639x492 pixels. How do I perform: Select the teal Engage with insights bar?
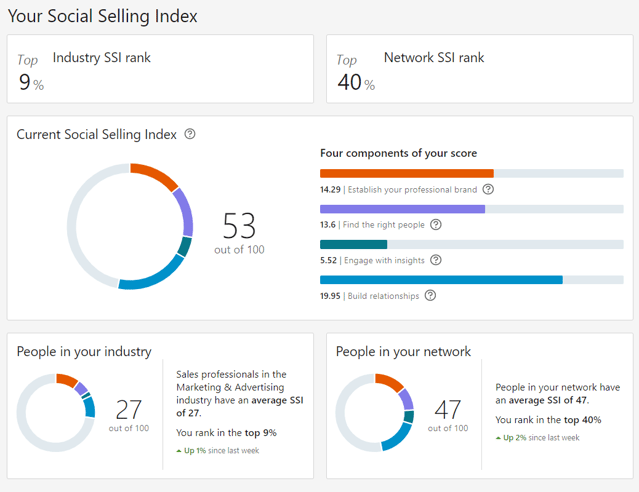353,244
